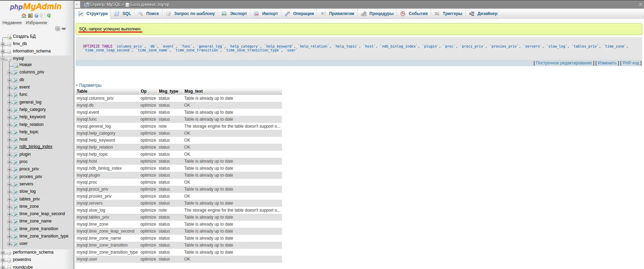
Task: Open the Привилегии tab
Action: tap(338, 14)
